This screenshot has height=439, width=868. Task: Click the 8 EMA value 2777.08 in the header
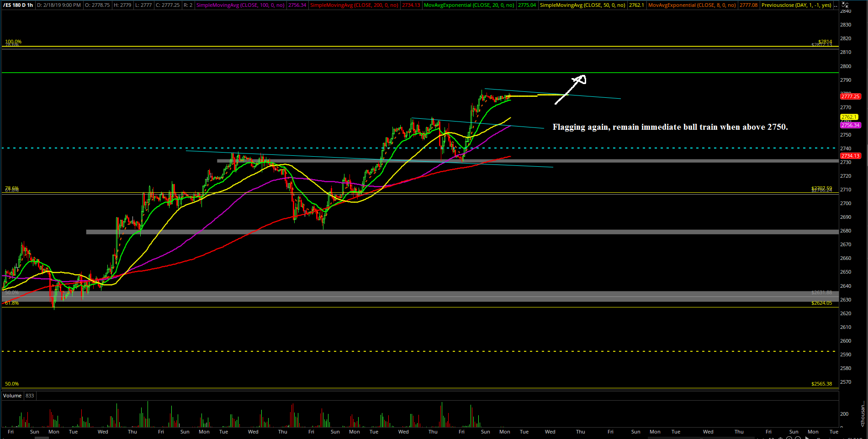coord(748,5)
